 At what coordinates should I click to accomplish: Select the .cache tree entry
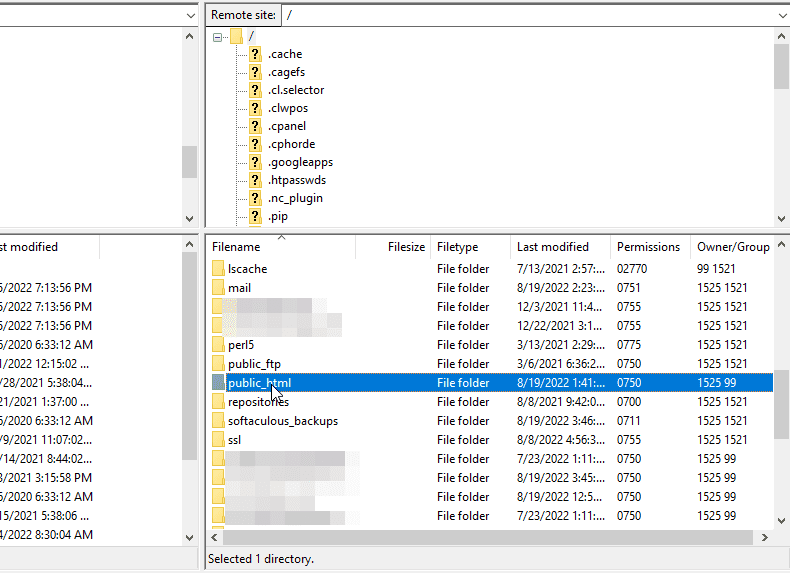(285, 54)
